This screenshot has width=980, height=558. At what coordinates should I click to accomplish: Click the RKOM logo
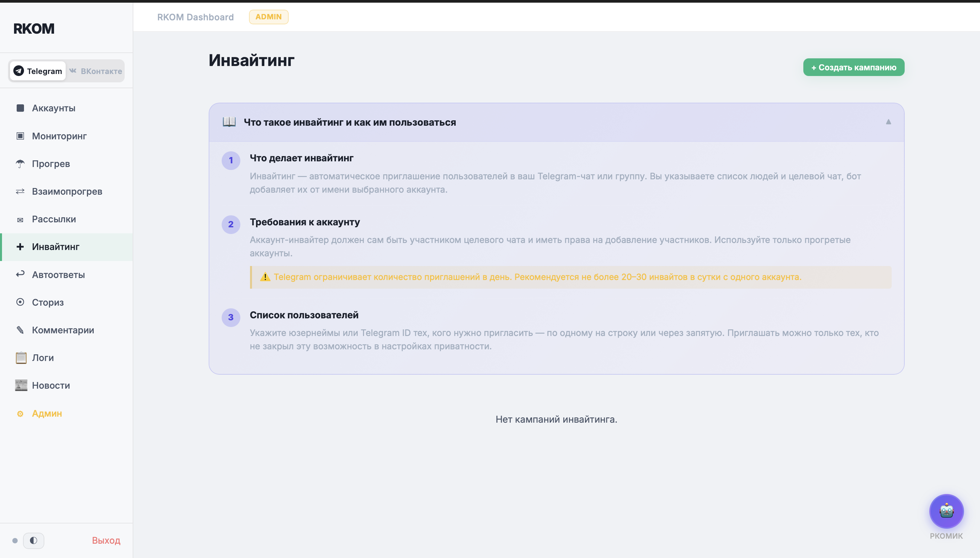tap(34, 29)
